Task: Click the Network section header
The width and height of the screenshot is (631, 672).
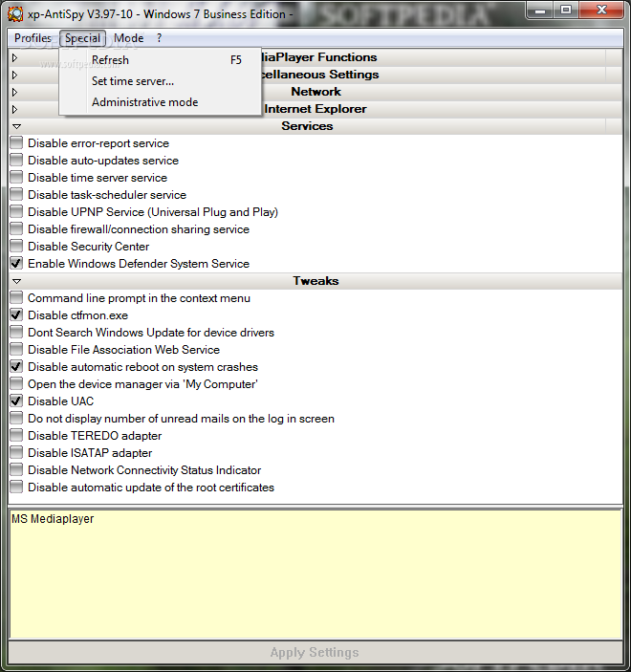Action: (315, 92)
